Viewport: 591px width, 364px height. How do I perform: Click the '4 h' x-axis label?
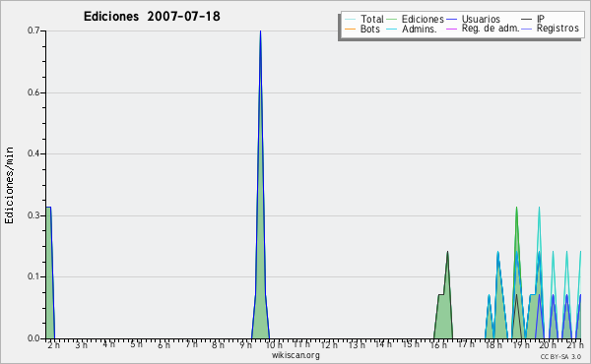coord(108,344)
